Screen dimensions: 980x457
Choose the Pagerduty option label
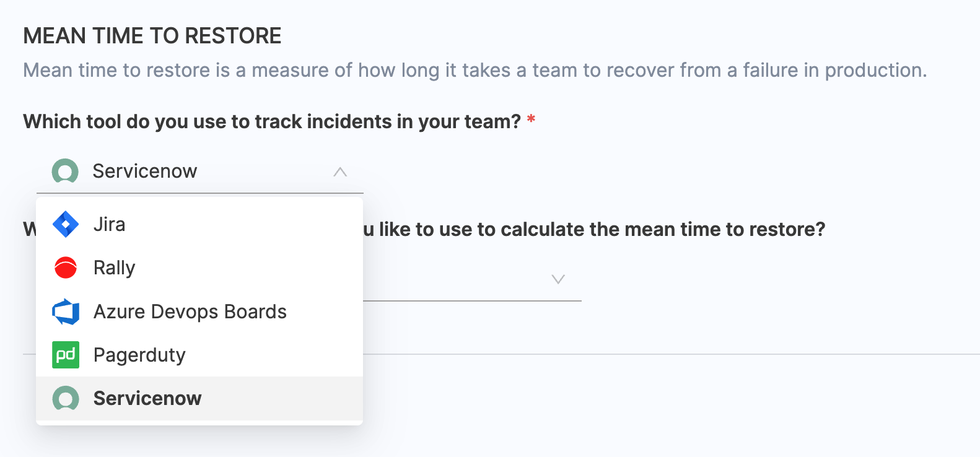click(139, 355)
